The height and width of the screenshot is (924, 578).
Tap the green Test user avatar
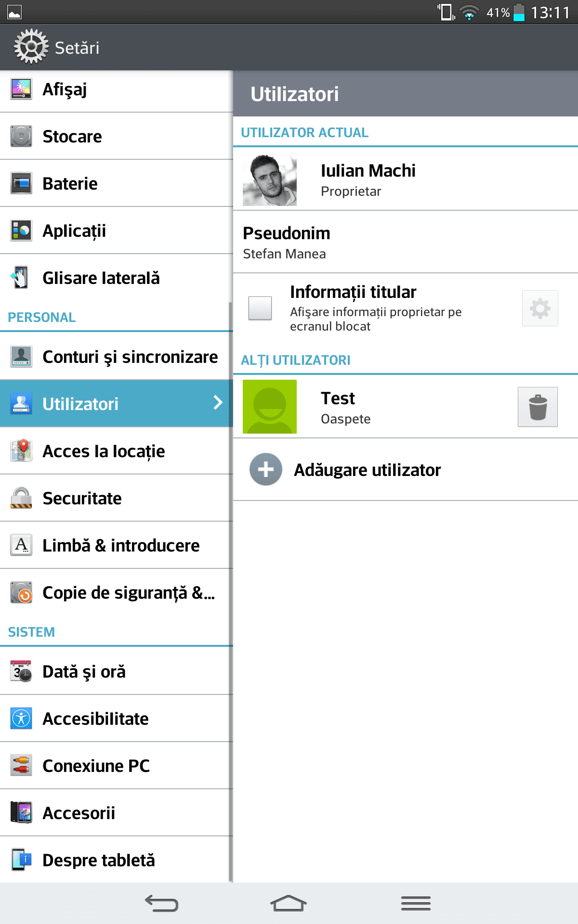click(x=270, y=407)
